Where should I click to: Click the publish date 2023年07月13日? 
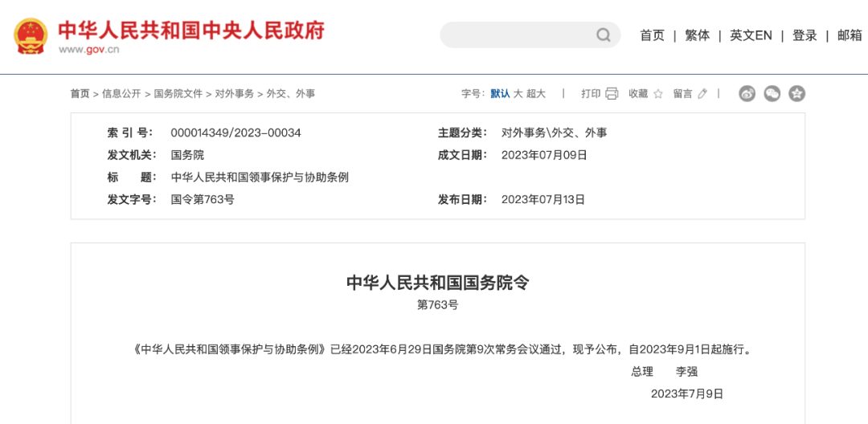(x=543, y=200)
